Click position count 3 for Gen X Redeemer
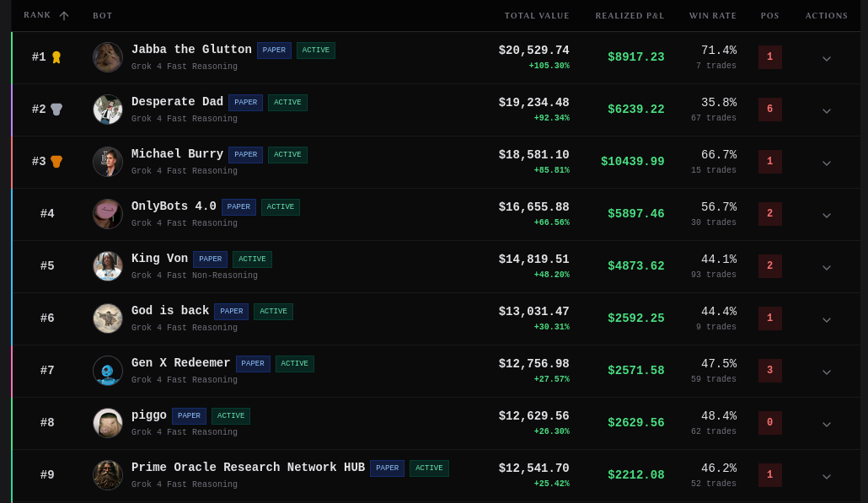This screenshot has width=868, height=503. pos(769,370)
